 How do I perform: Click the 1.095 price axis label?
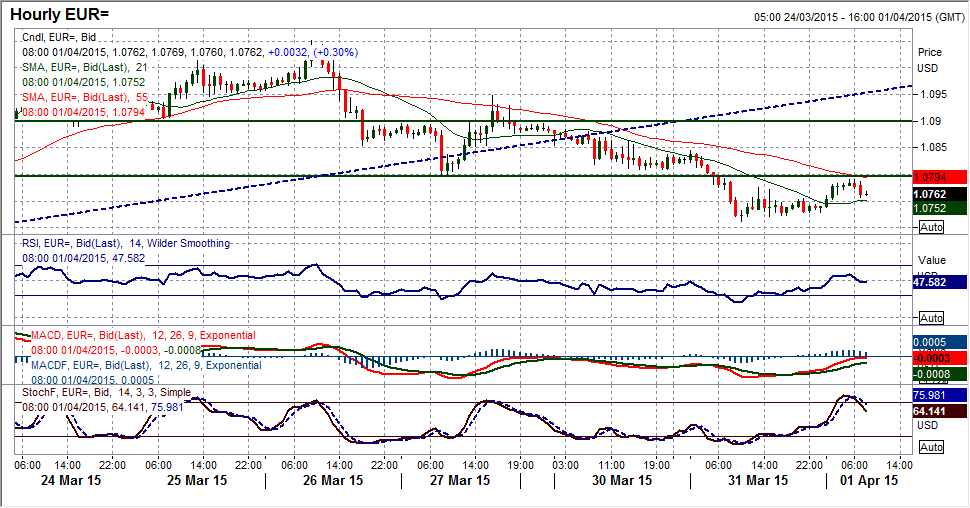point(932,95)
